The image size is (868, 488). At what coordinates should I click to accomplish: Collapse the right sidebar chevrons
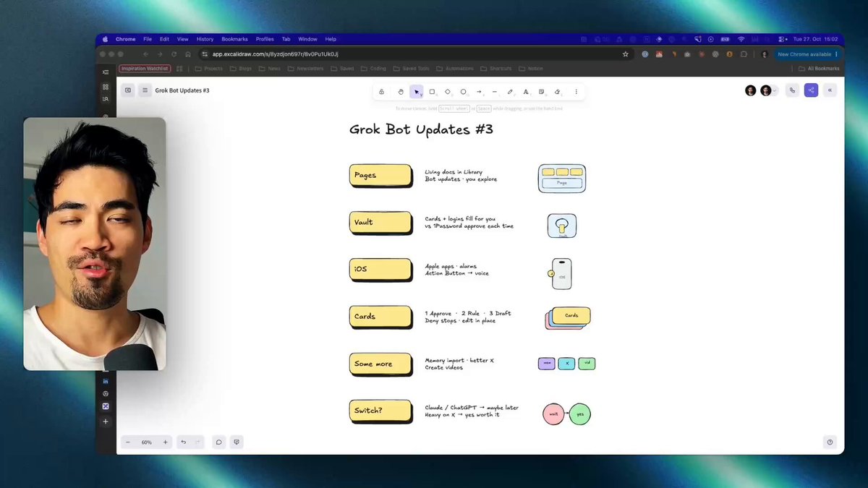(x=830, y=90)
